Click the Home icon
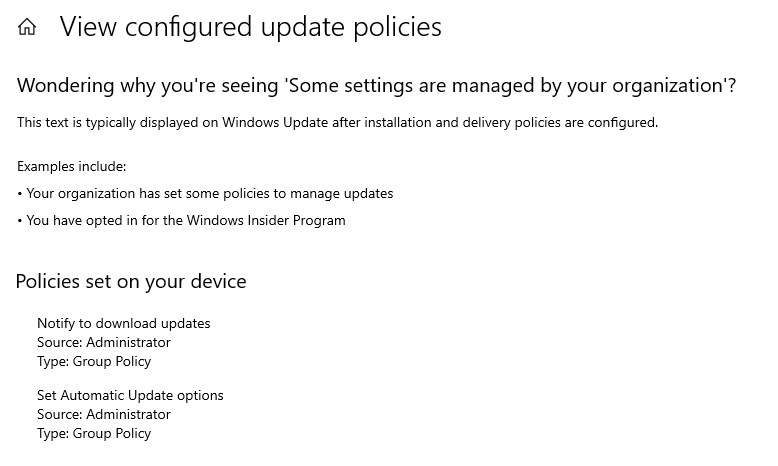Viewport: 778px width, 466px height. pos(27,27)
